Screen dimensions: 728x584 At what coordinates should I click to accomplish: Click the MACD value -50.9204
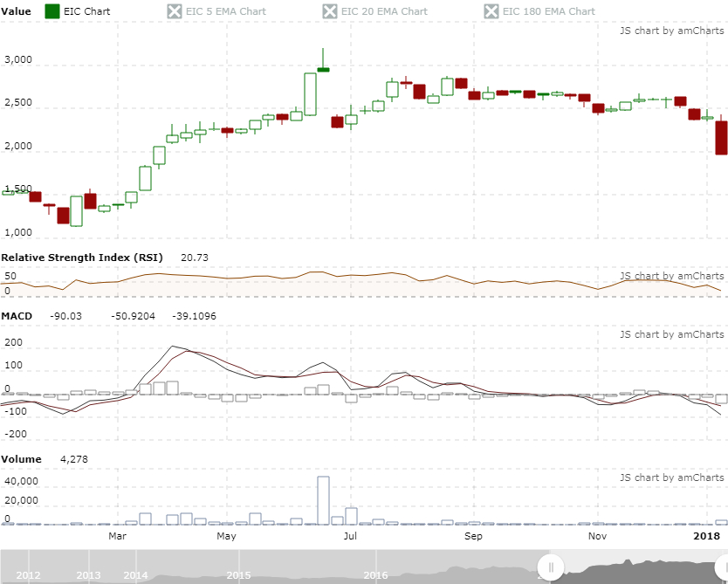click(133, 316)
